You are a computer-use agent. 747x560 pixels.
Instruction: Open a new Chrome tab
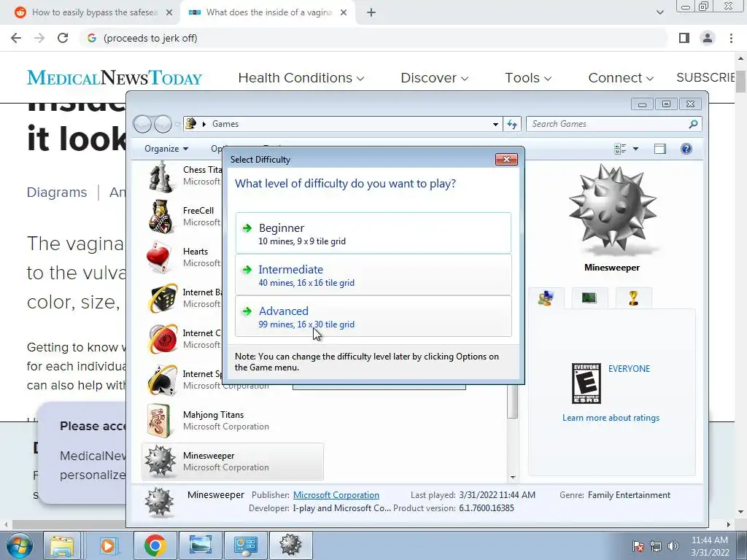click(371, 13)
